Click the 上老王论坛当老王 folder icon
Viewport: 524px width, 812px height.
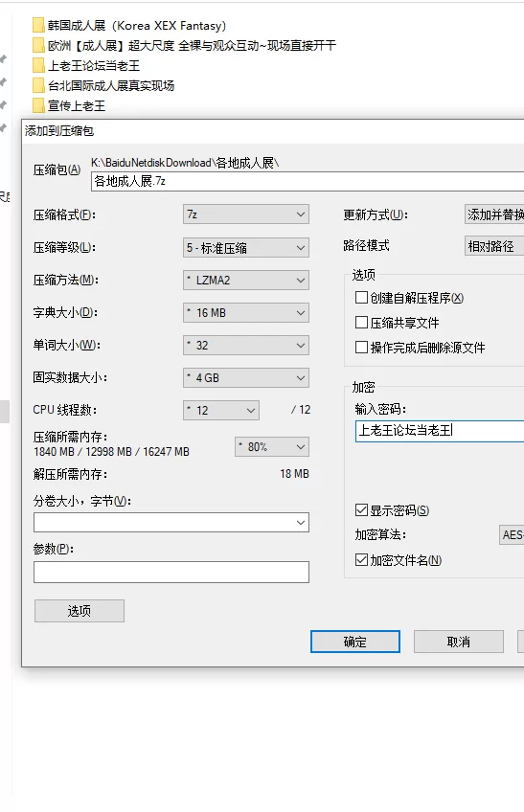point(38,66)
